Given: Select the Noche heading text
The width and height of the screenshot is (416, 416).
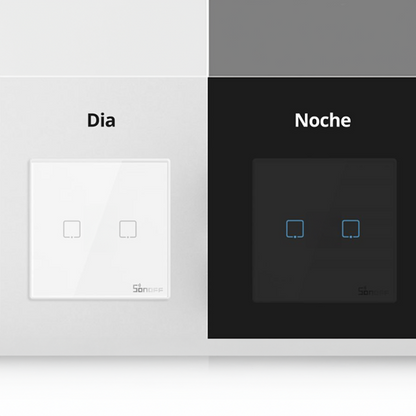Looking at the screenshot, I should pos(323,120).
